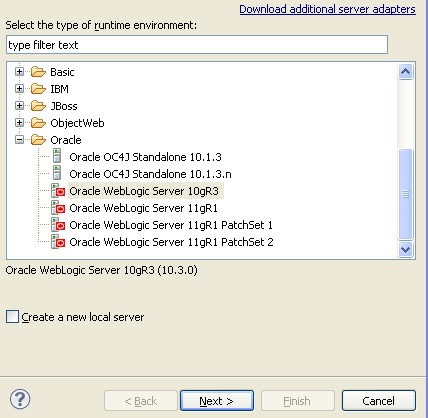Click the 'Select the type of runtime environment' label

101,25
